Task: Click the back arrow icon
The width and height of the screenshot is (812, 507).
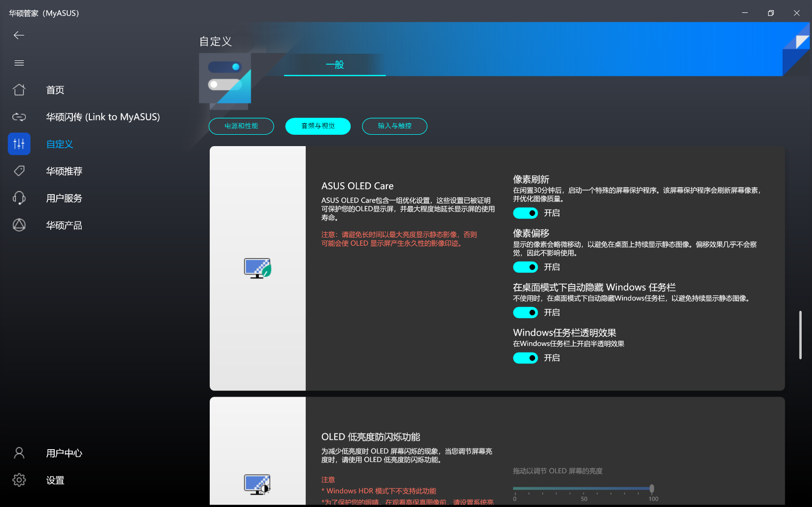Action: [19, 35]
